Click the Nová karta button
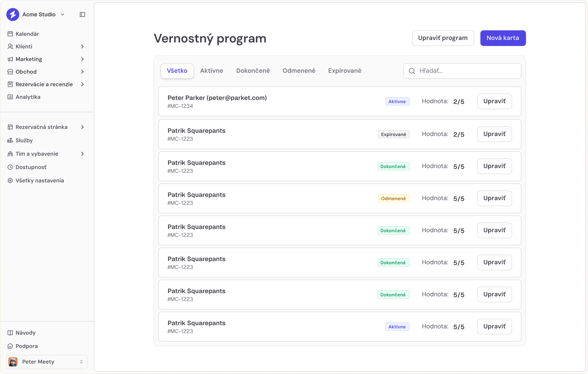 [503, 38]
